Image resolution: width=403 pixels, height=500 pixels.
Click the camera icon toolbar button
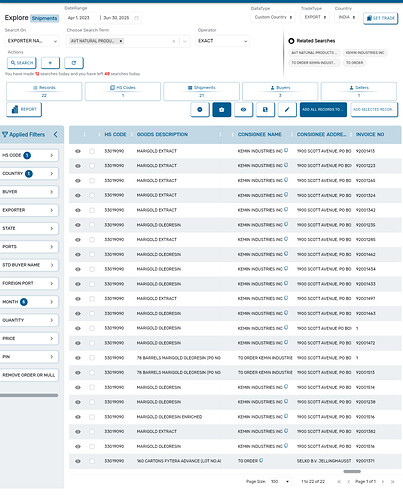click(222, 110)
